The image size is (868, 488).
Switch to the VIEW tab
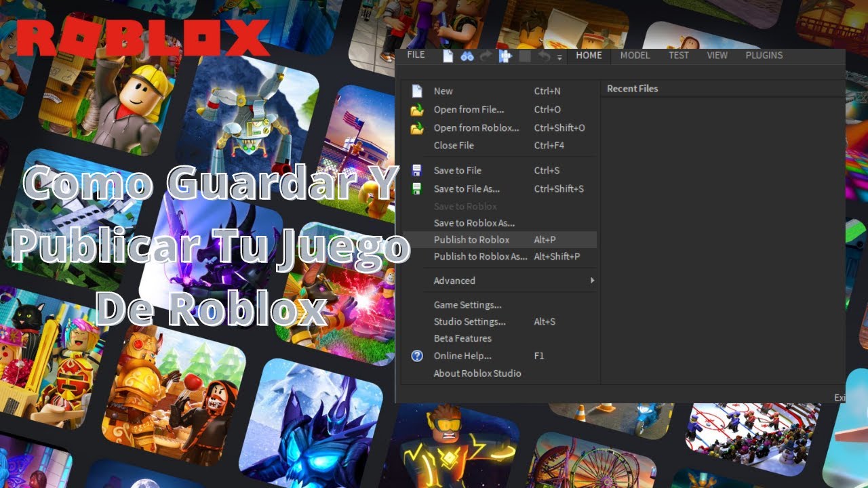(717, 56)
